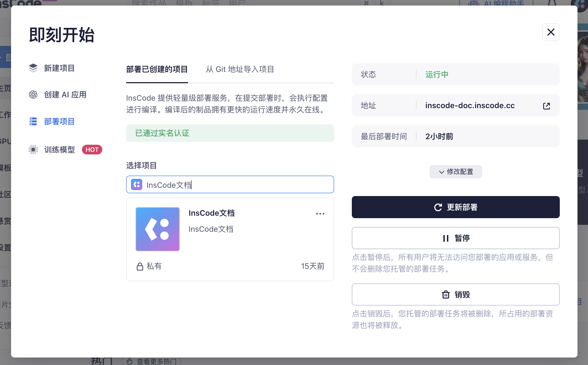
Task: Select 新建项目 in the sidebar
Action: click(52, 68)
